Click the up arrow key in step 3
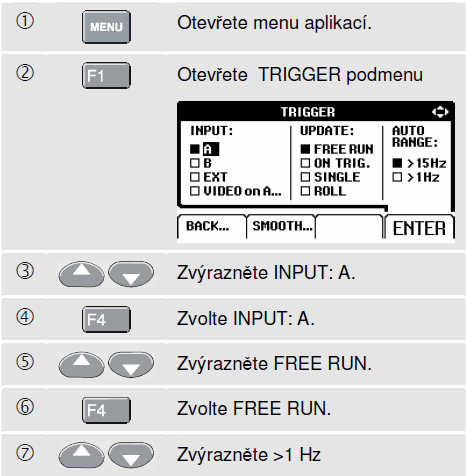Viewport: 466px width, 476px height. click(x=81, y=274)
